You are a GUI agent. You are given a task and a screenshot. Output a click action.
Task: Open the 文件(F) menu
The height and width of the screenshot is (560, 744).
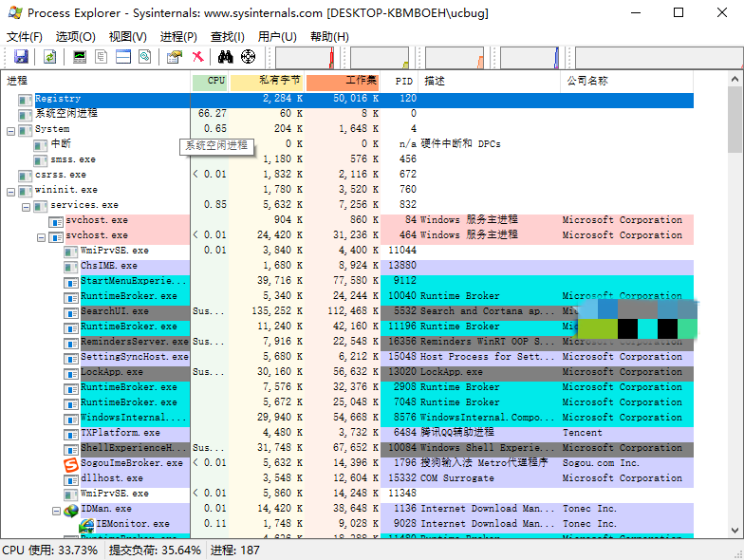pyautogui.click(x=25, y=36)
